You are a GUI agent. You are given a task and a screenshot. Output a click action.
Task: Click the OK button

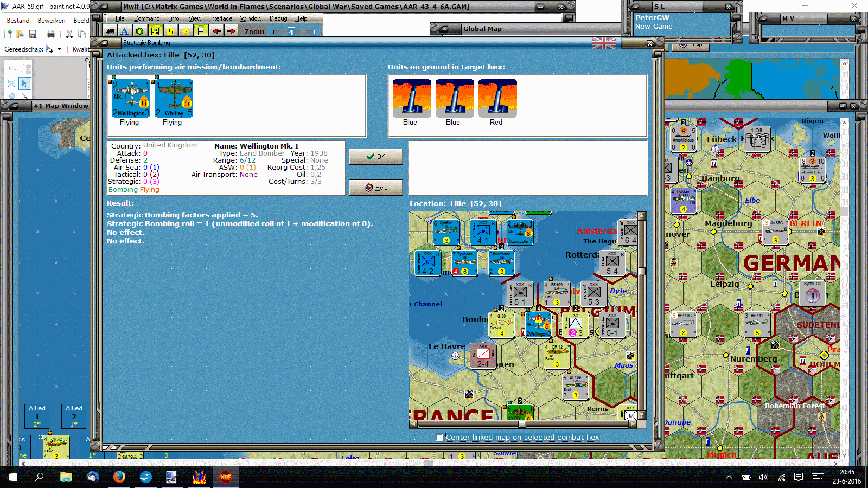pos(376,157)
